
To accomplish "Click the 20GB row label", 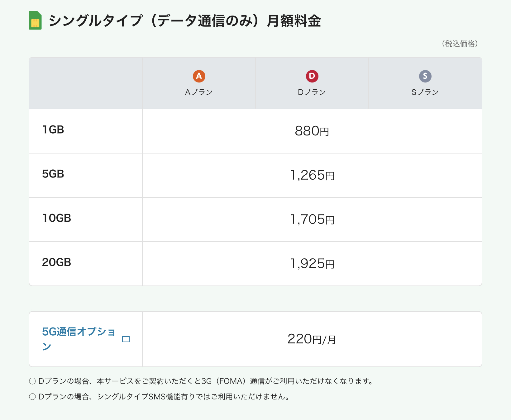I will [x=57, y=262].
